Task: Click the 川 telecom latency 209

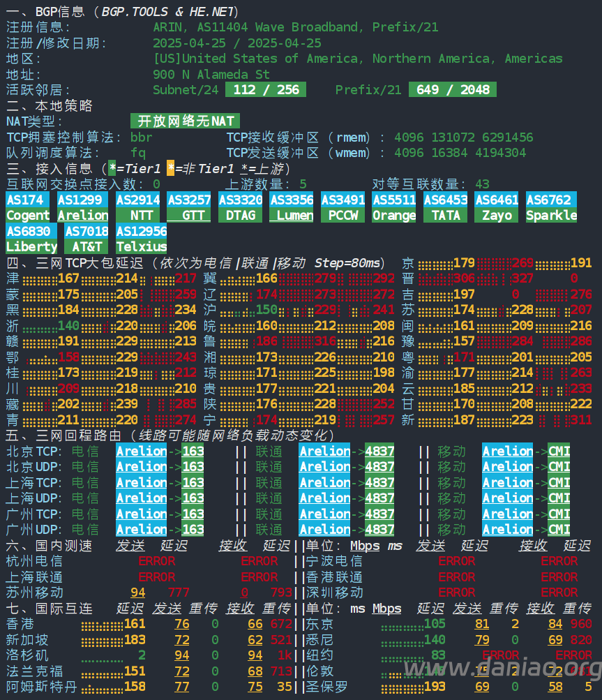Action: tap(68, 389)
